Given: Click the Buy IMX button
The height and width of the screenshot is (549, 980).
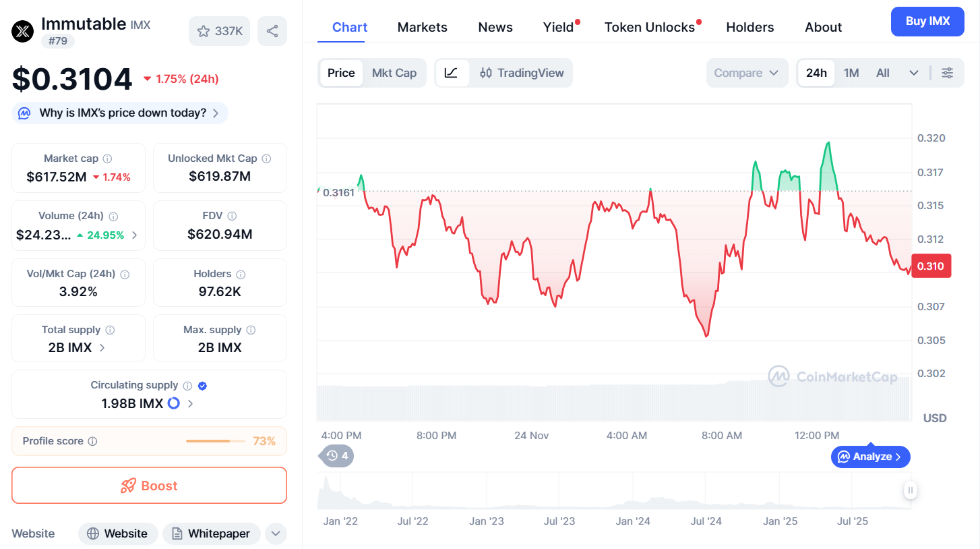Looking at the screenshot, I should coord(927,22).
